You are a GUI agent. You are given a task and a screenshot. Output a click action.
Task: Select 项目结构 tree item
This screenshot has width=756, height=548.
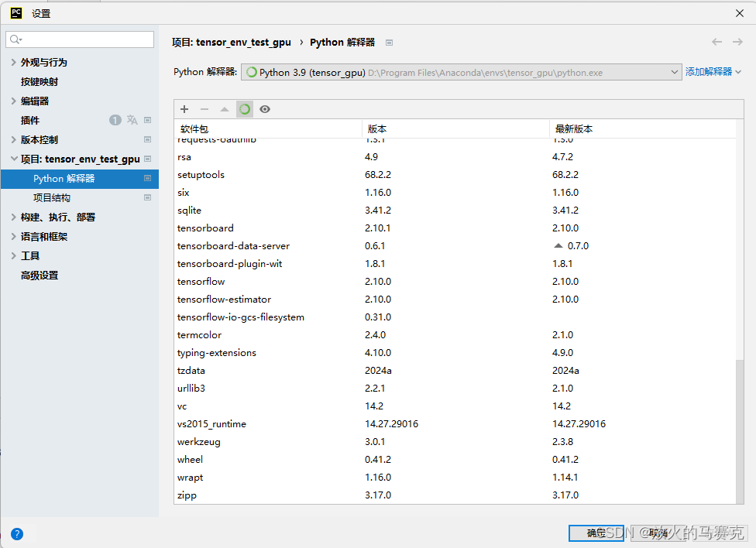(52, 197)
